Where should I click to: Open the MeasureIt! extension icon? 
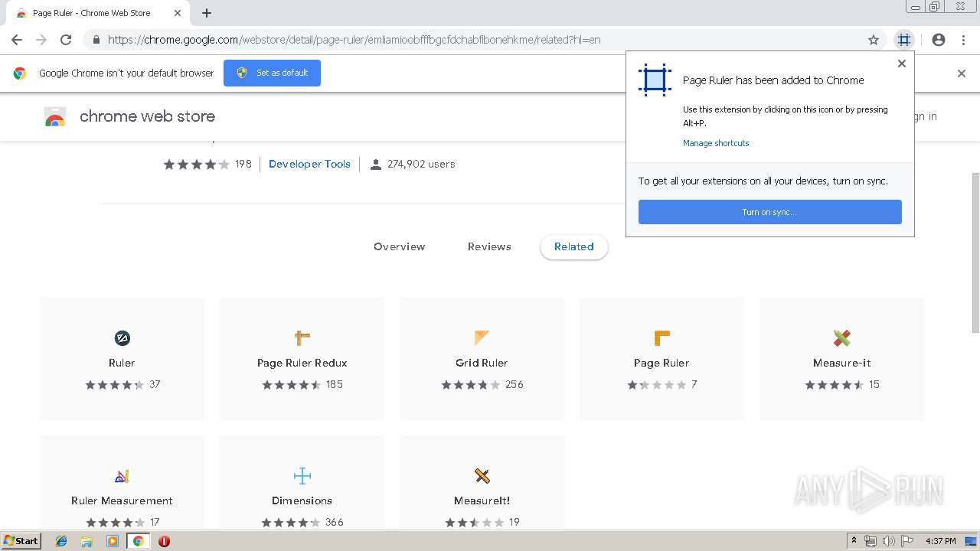pos(482,476)
